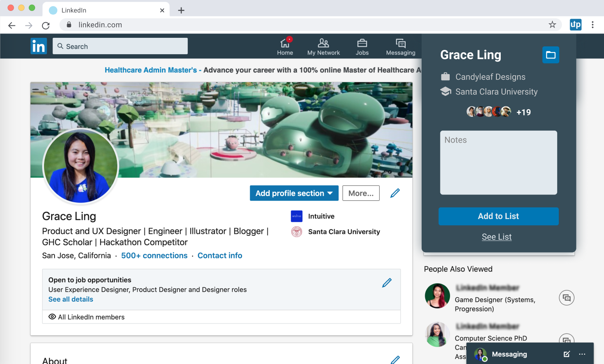Message the Computer Science PhD member
This screenshot has width=604, height=364.
coord(567,339)
